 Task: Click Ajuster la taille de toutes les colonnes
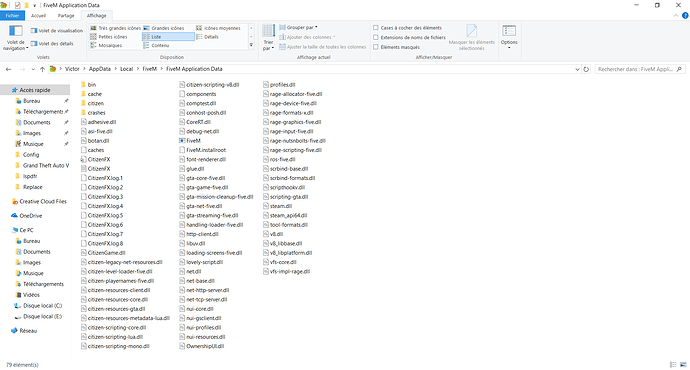323,47
